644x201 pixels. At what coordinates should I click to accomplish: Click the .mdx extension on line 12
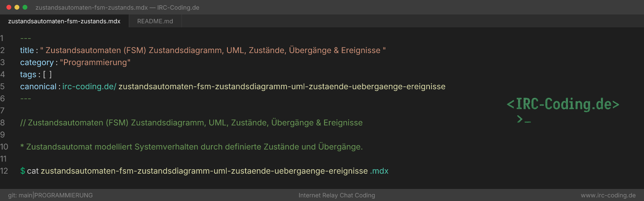(x=379, y=171)
